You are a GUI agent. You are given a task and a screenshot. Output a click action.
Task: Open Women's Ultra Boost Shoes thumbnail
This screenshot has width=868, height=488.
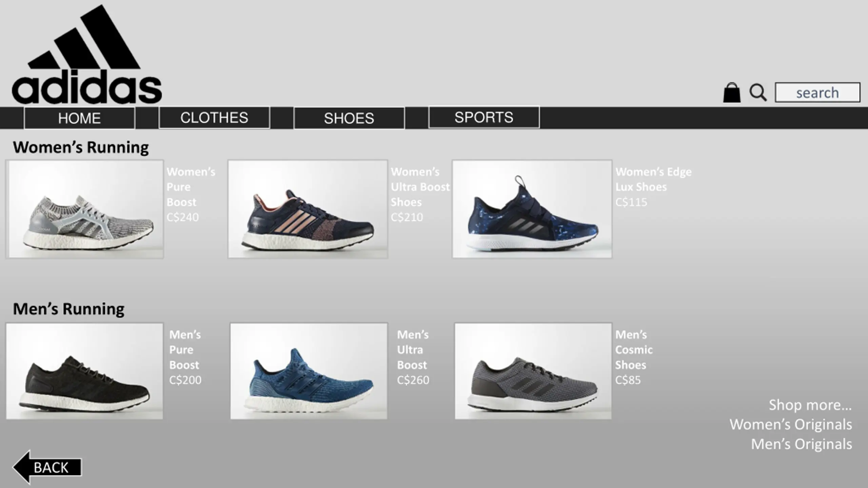pos(308,209)
